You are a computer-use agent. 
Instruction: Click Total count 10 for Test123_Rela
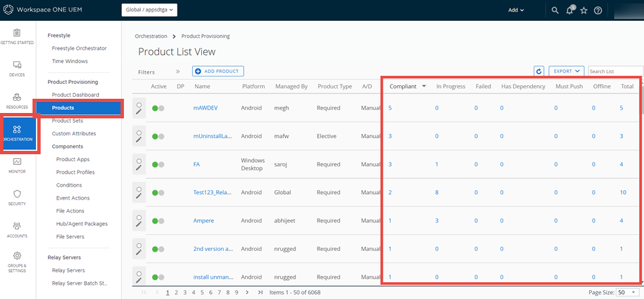coord(623,192)
